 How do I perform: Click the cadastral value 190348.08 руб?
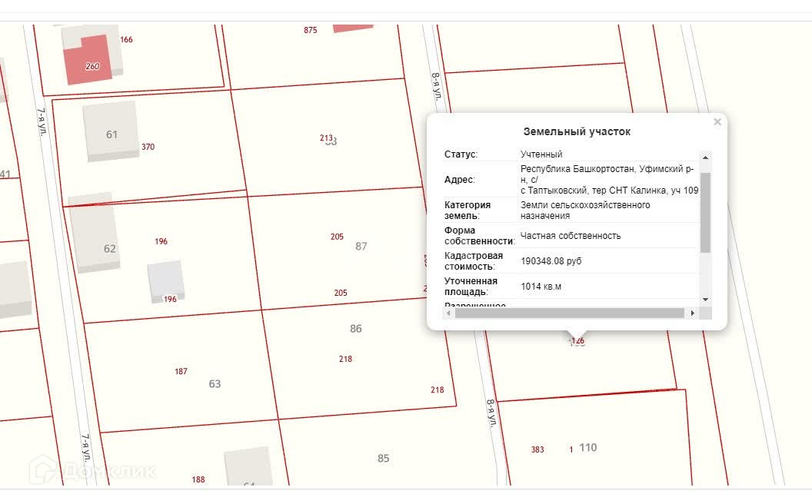coord(551,261)
